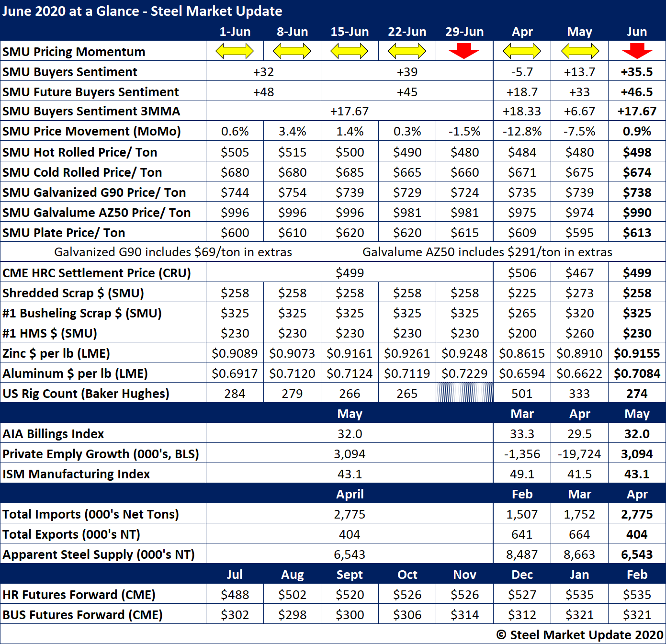Select the 15-Jun pricing momentum arrow
The width and height of the screenshot is (666, 644).
[x=350, y=51]
